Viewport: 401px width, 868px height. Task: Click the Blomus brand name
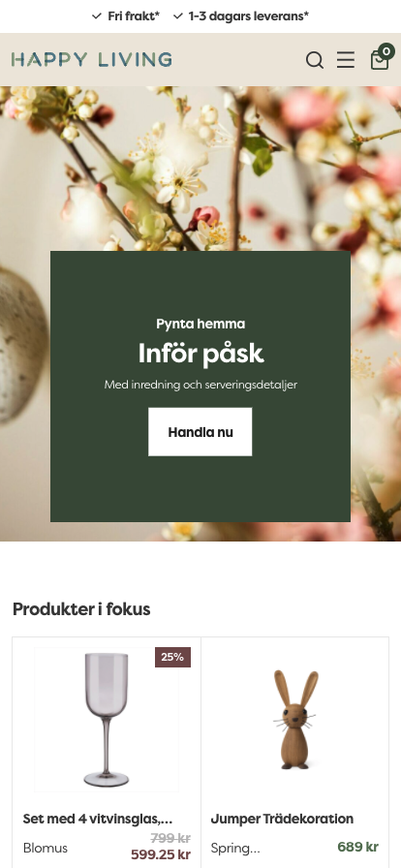[46, 848]
